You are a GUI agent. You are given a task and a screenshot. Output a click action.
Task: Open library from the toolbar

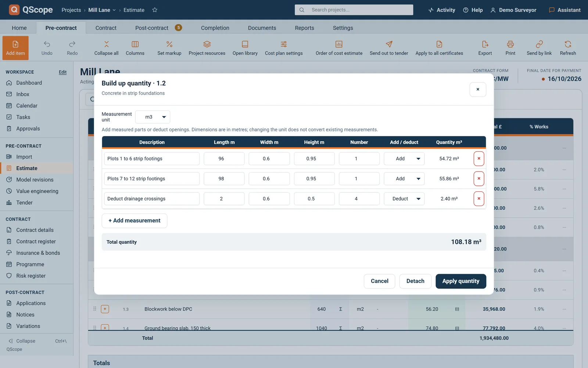pos(245,48)
